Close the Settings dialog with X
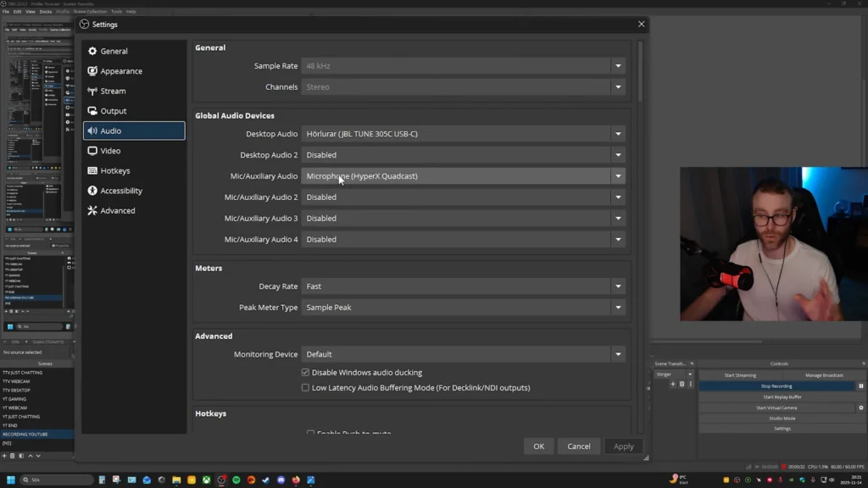This screenshot has height=488, width=868. coord(641,25)
